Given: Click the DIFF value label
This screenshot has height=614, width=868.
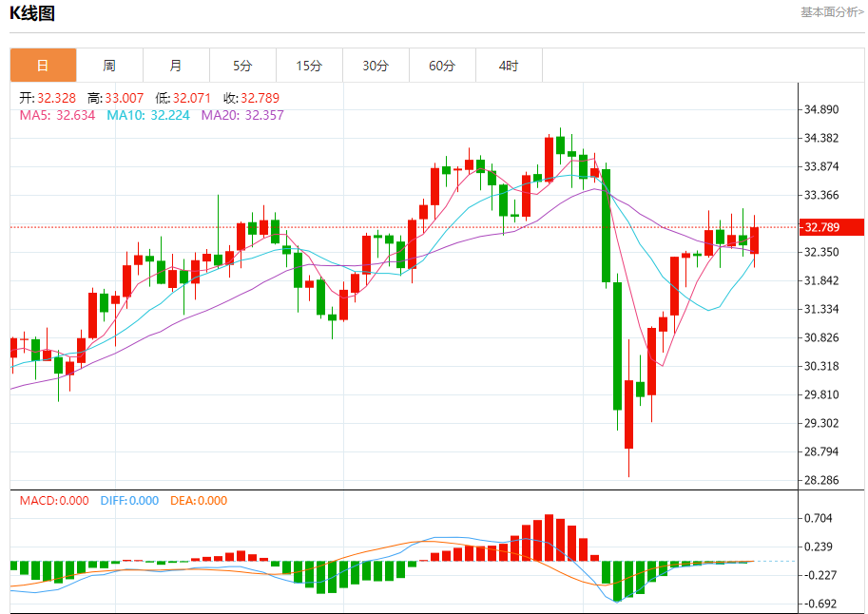Looking at the screenshot, I should [x=129, y=501].
